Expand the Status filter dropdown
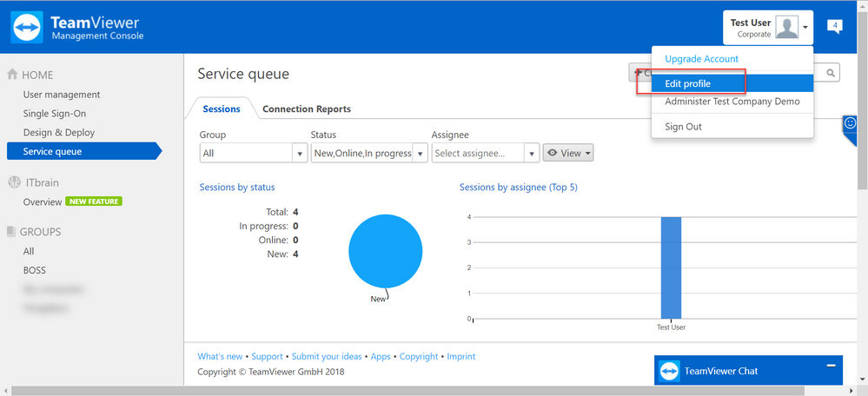The height and width of the screenshot is (396, 868). click(369, 153)
